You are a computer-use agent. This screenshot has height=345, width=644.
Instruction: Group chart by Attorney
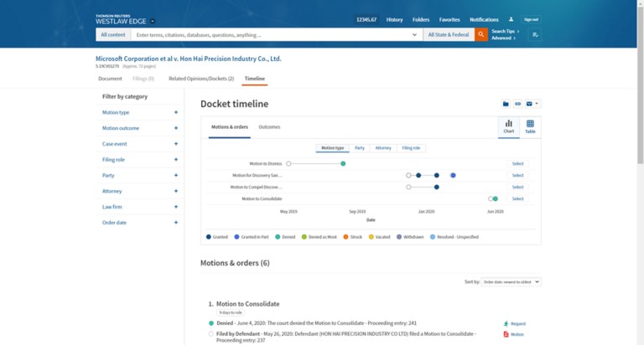click(383, 148)
